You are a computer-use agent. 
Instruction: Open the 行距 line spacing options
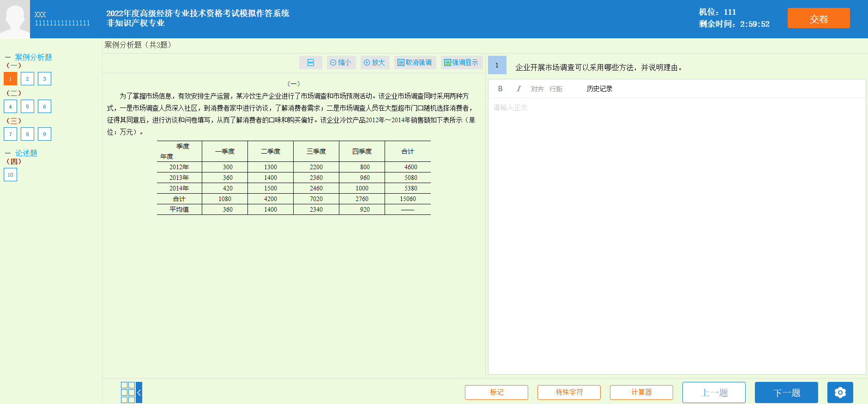tap(556, 89)
